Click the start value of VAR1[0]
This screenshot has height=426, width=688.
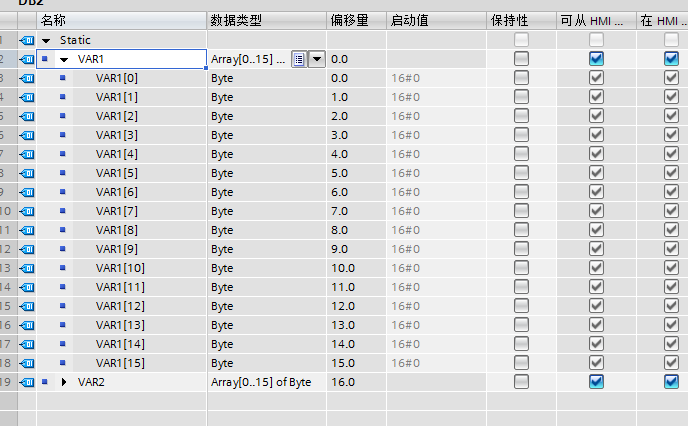pos(436,78)
